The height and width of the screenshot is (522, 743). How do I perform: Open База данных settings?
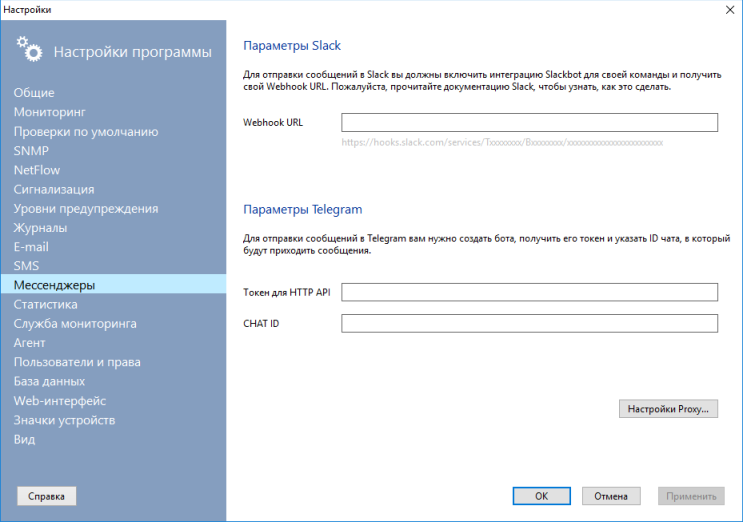[49, 381]
